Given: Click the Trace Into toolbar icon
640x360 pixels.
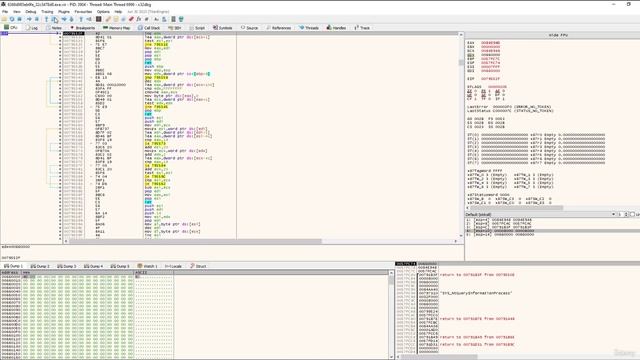Looking at the screenshot, I should (x=64, y=19).
